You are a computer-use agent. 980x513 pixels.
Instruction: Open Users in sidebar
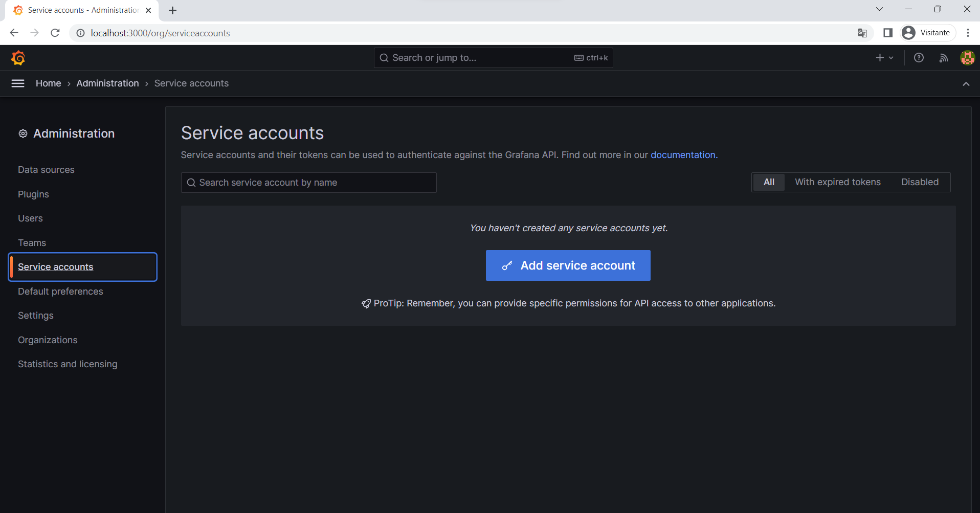pyautogui.click(x=30, y=218)
